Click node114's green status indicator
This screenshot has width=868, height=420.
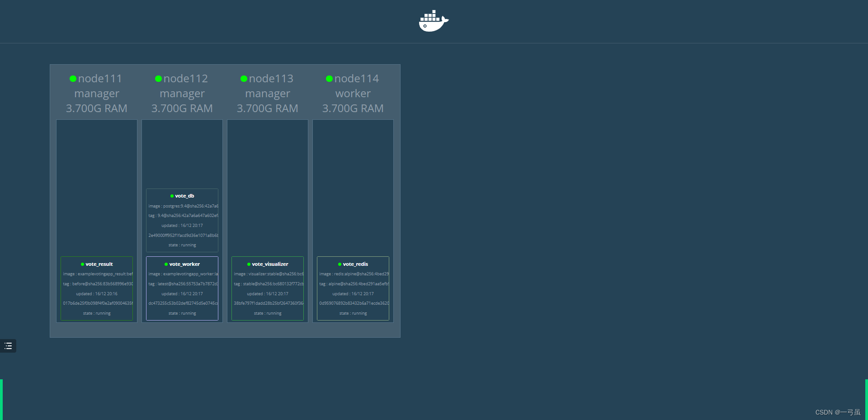click(x=329, y=78)
